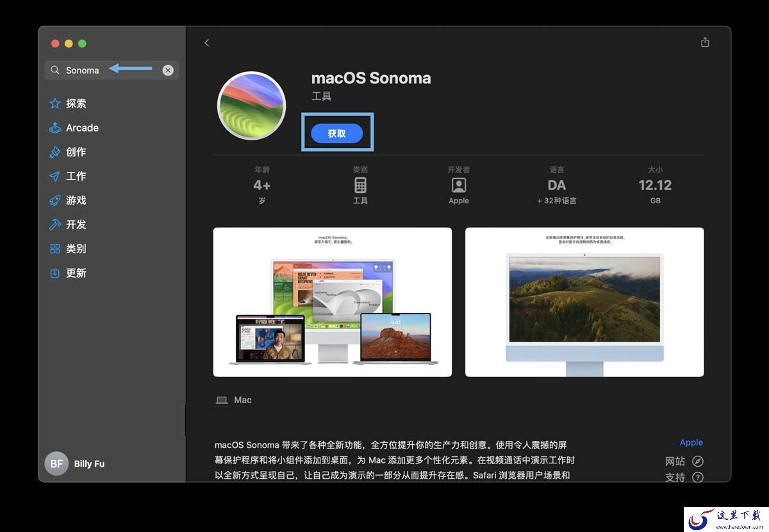Click the website compass icon

click(x=698, y=461)
